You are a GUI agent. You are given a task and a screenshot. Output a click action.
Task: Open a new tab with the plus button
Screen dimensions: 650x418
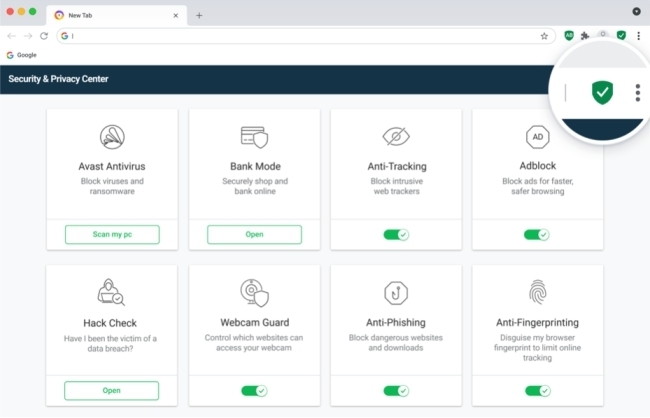199,15
